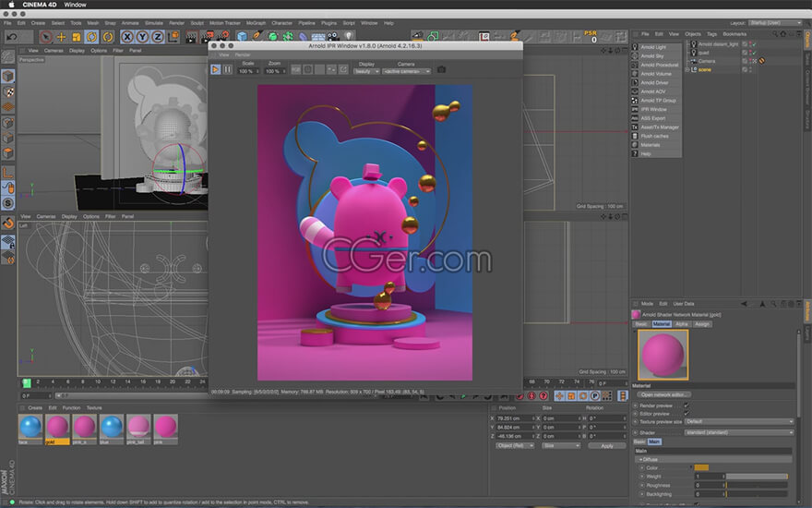Toggle the Editor preview checkbox
Viewport: 812px width, 508px height.
coord(687,414)
